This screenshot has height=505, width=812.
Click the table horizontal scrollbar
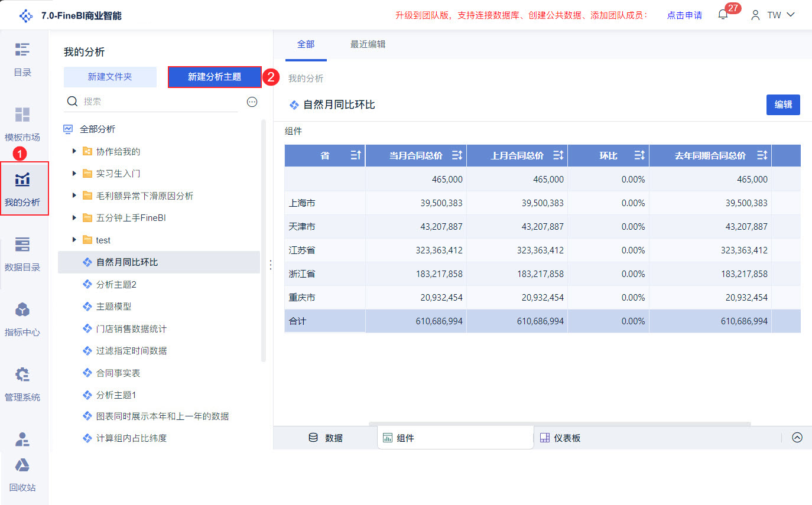[560, 423]
